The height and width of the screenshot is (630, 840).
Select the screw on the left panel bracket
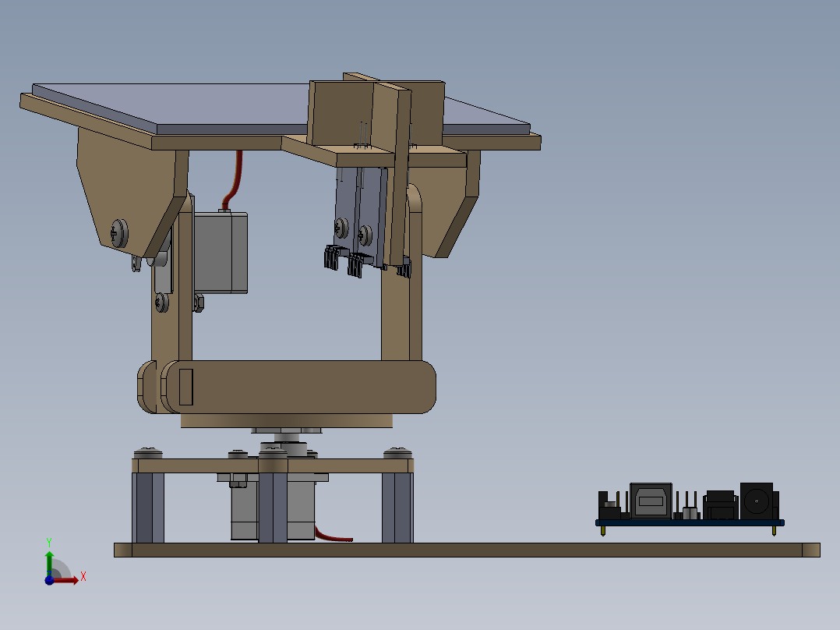(119, 233)
